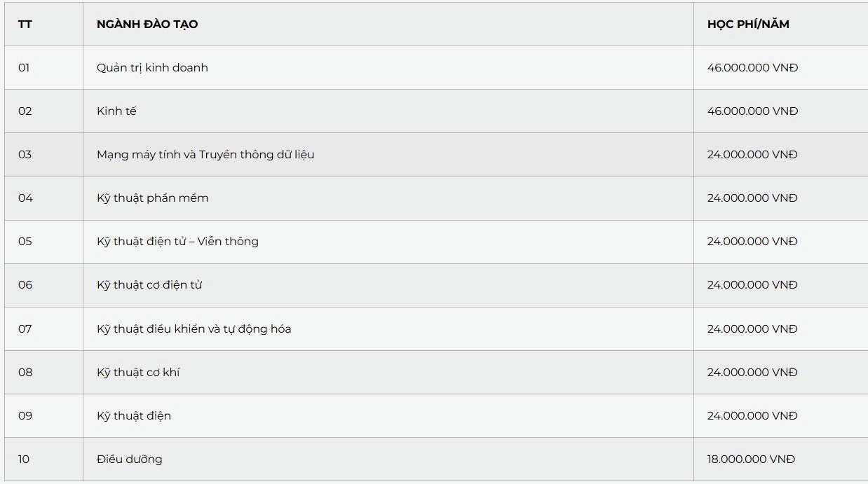The image size is (868, 484).
Task: Click row number 07
Action: click(x=25, y=329)
